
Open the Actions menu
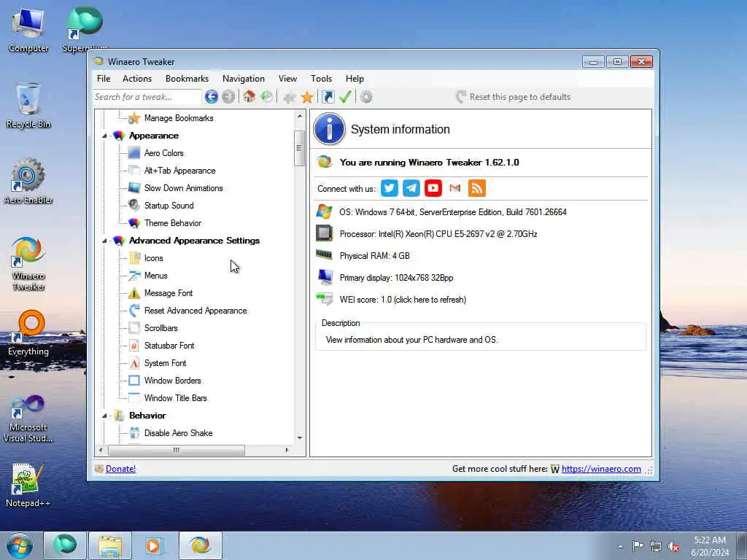click(136, 79)
